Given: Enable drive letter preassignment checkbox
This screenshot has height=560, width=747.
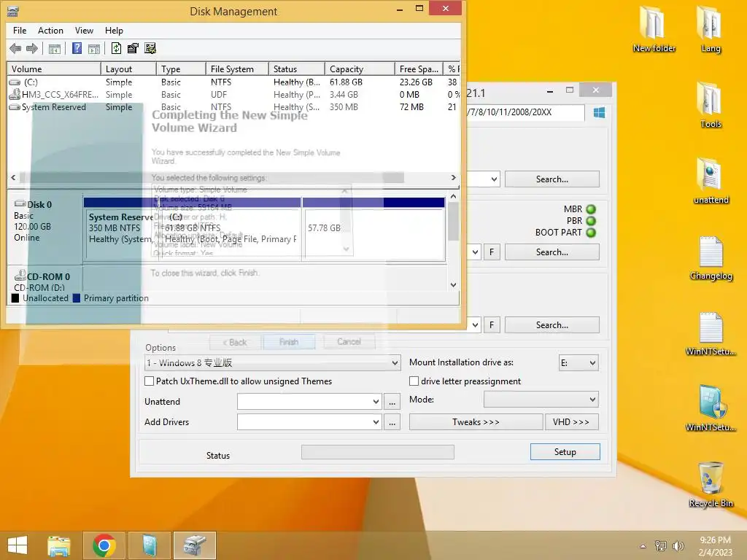Looking at the screenshot, I should (414, 381).
